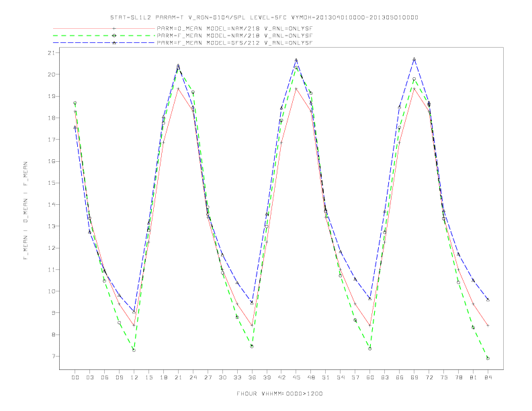532x411 pixels.
Task: Click y-axis tick value 16
Action: point(51,161)
